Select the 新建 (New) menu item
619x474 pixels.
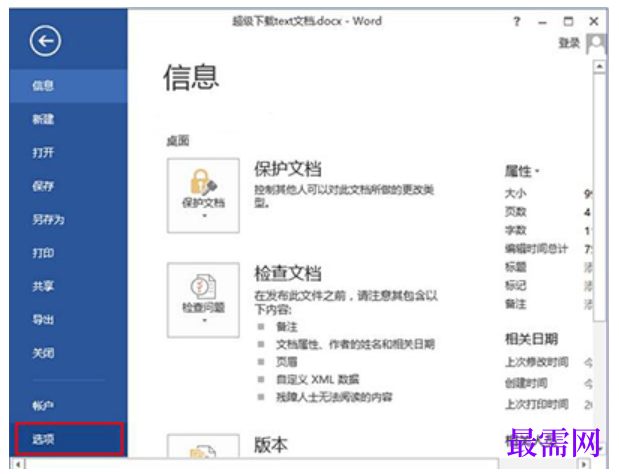68,119
